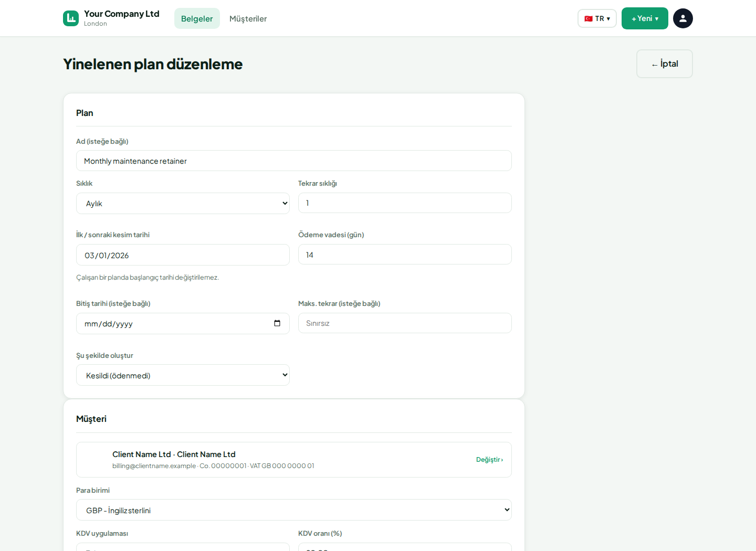Viewport: 756px width, 551px height.
Task: Focus the Ad (isteğe bağlı) name field
Action: (294, 161)
